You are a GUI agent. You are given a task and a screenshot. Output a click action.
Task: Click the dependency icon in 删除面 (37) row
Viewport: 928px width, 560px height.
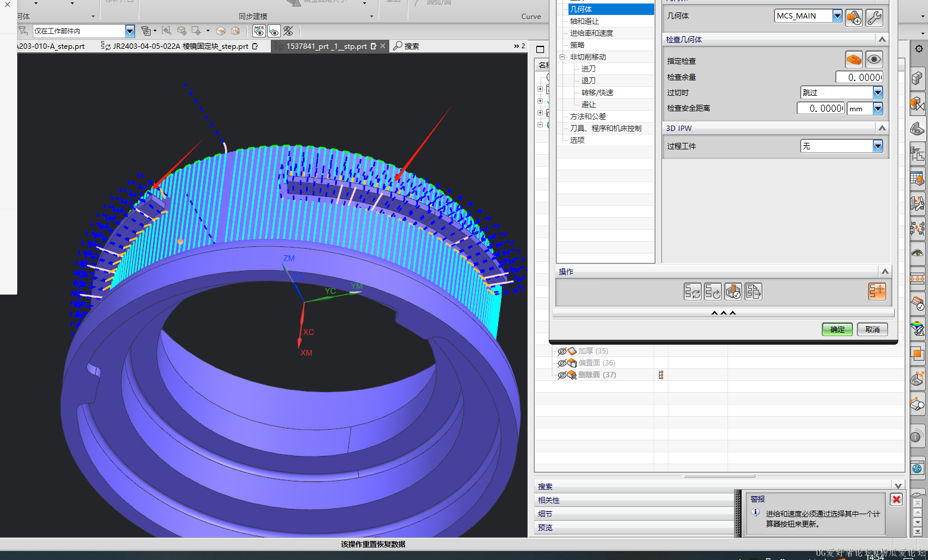click(x=661, y=375)
